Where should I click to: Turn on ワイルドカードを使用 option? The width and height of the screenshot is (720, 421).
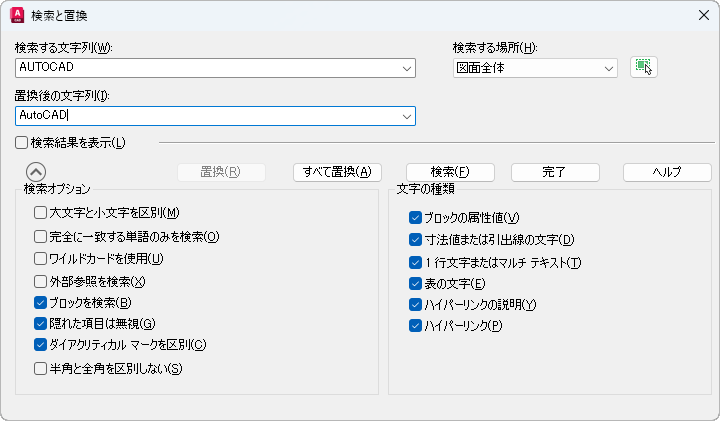41,259
